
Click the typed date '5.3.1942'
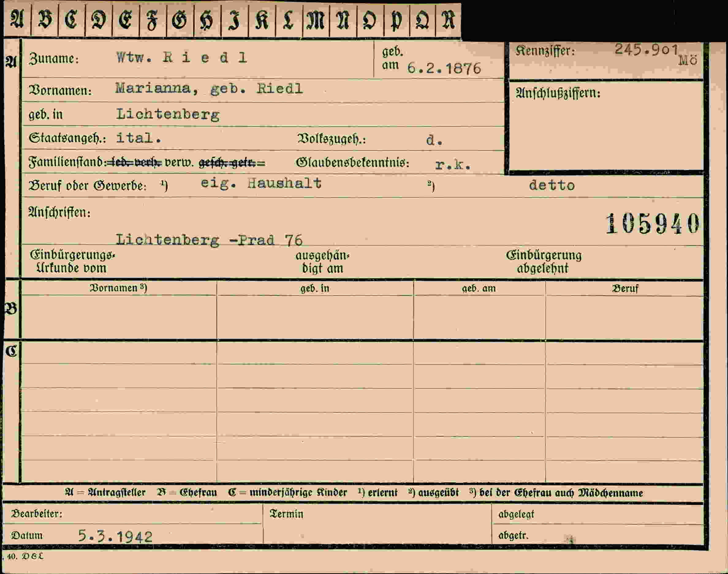115,536
